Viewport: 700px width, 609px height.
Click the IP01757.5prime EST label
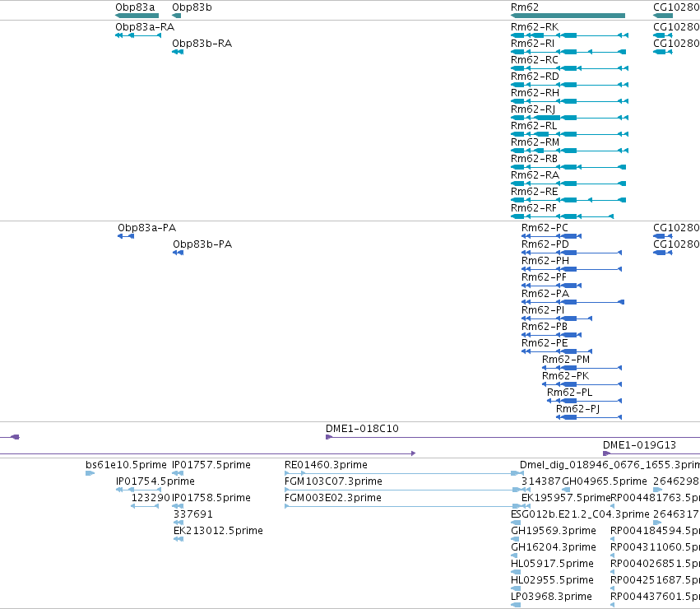coord(211,465)
